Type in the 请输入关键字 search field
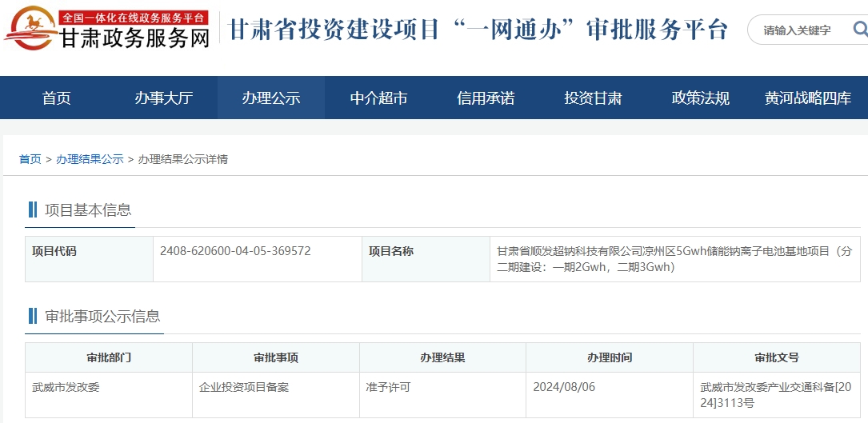 [800, 30]
